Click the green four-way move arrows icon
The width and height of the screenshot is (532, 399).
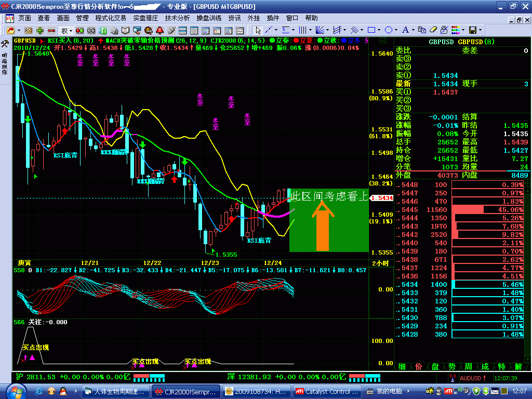click(40, 31)
